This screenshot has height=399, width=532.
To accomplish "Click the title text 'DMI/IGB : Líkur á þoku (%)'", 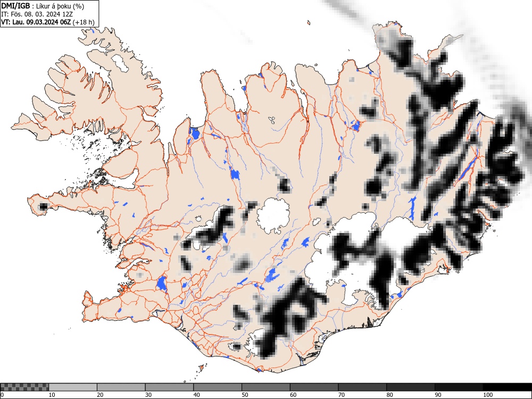I will point(43,6).
